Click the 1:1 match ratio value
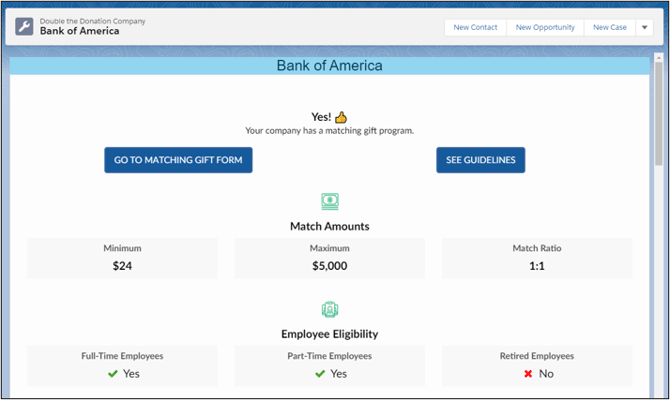 537,266
